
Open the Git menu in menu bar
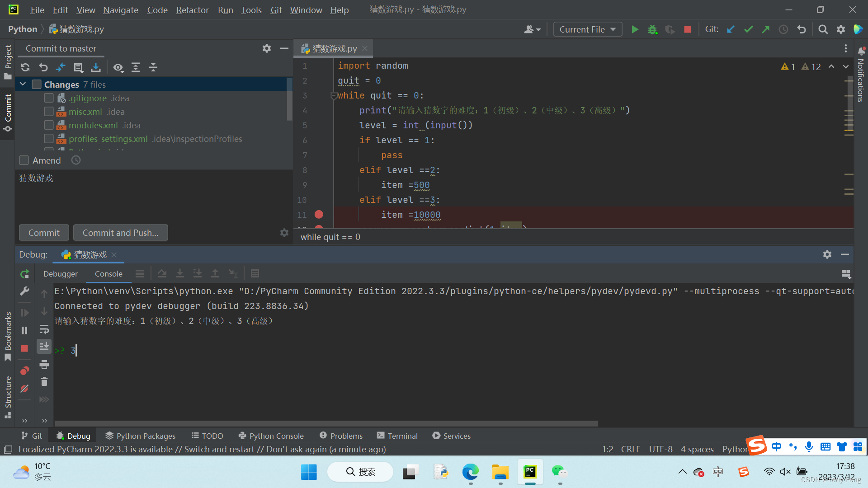click(276, 9)
